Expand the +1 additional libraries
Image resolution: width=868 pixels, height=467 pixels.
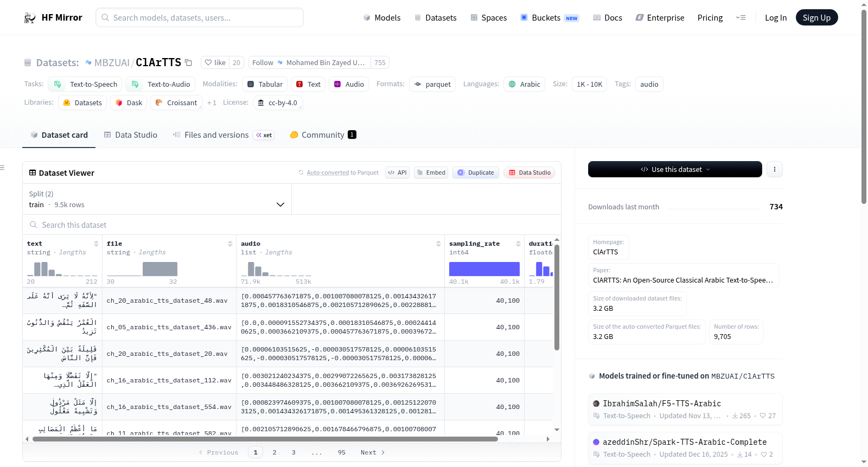212,103
